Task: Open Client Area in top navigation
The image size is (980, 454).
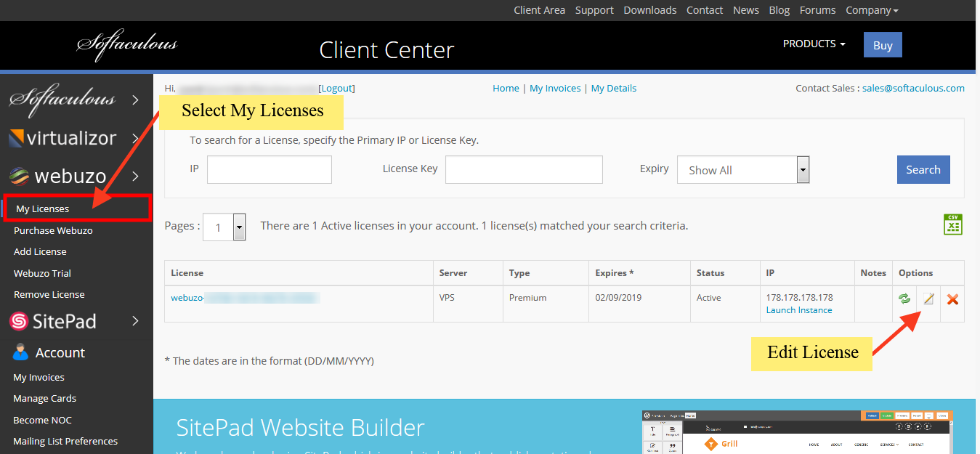Action: coord(539,10)
